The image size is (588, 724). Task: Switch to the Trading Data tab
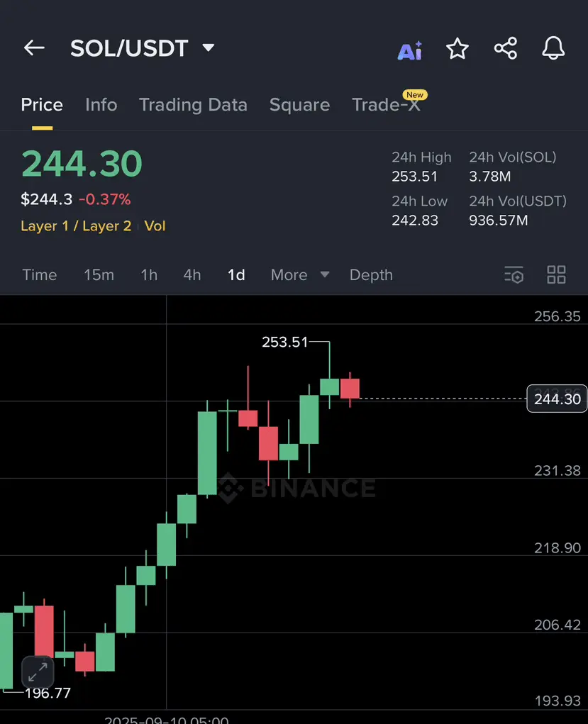(x=193, y=105)
